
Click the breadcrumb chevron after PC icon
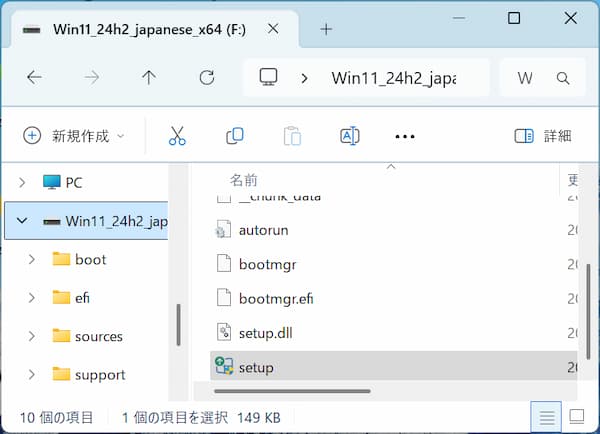point(305,78)
